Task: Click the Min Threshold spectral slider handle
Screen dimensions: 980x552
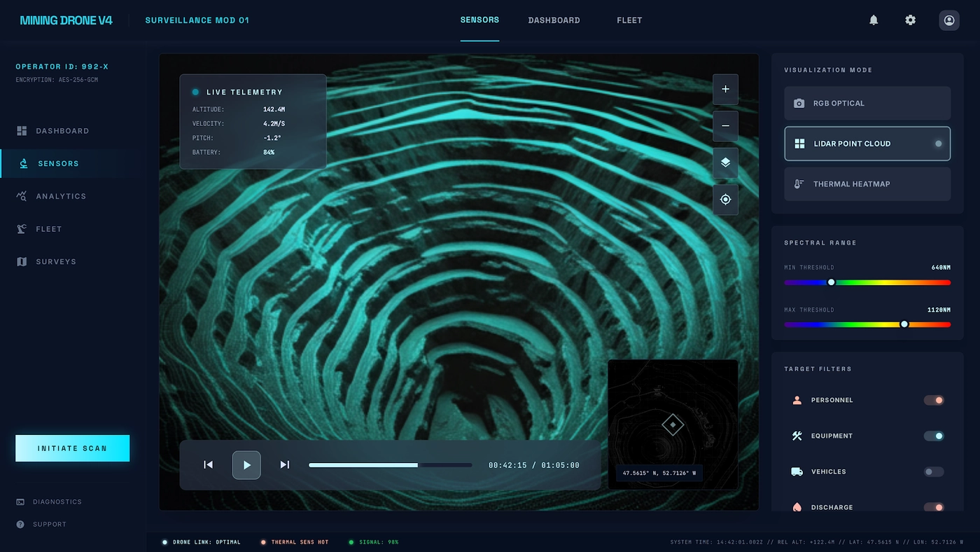Action: (831, 282)
